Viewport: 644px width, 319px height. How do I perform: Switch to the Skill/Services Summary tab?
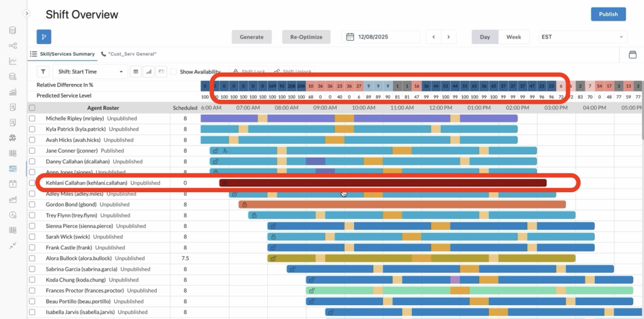[62, 55]
